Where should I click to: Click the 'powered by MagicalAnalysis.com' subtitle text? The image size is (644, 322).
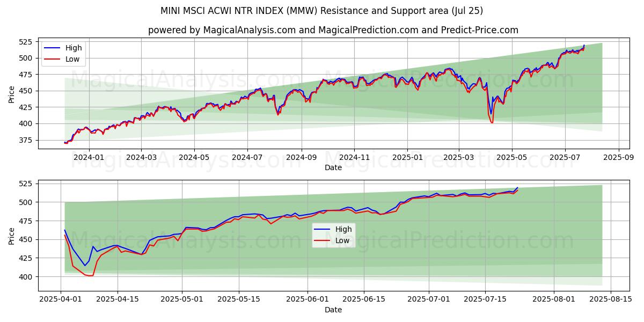221,30
